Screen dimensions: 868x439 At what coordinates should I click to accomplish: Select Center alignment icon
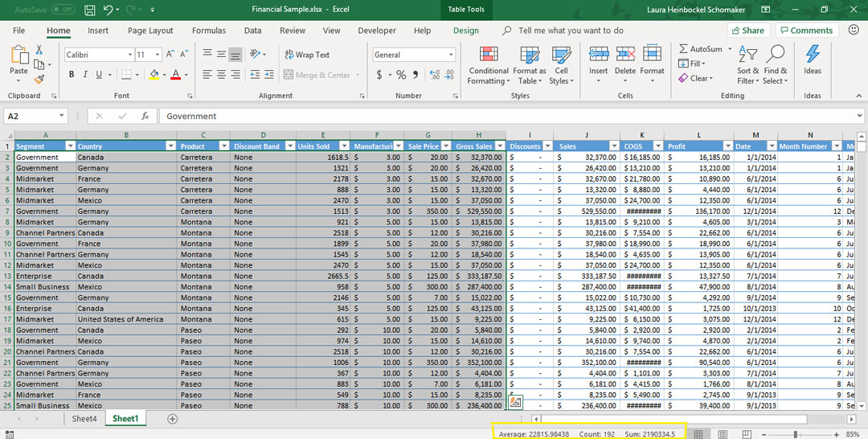pyautogui.click(x=221, y=74)
